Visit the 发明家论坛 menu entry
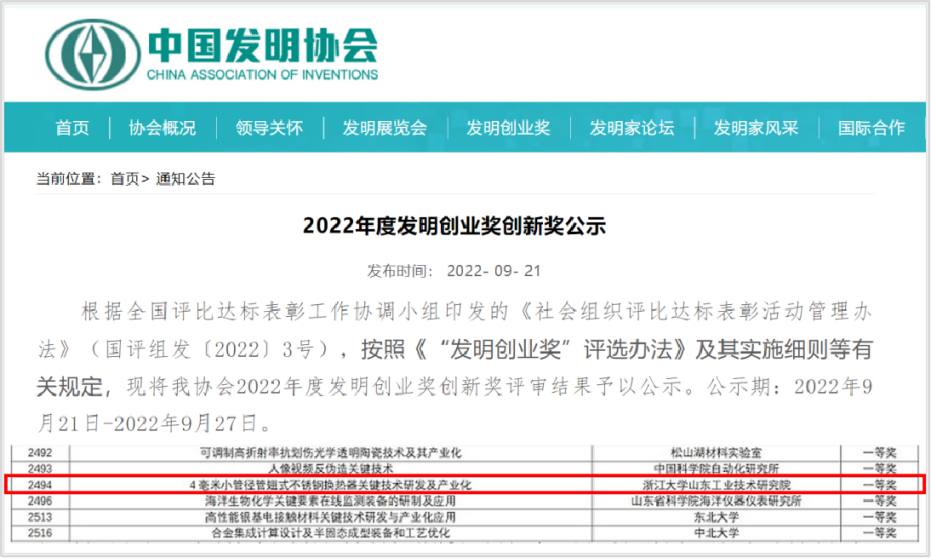The image size is (931, 558). 631,128
